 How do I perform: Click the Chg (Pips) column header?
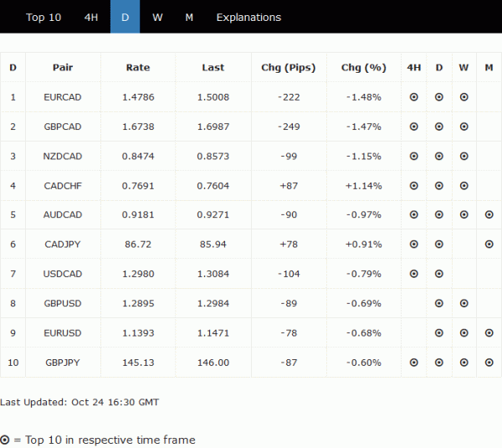(289, 67)
